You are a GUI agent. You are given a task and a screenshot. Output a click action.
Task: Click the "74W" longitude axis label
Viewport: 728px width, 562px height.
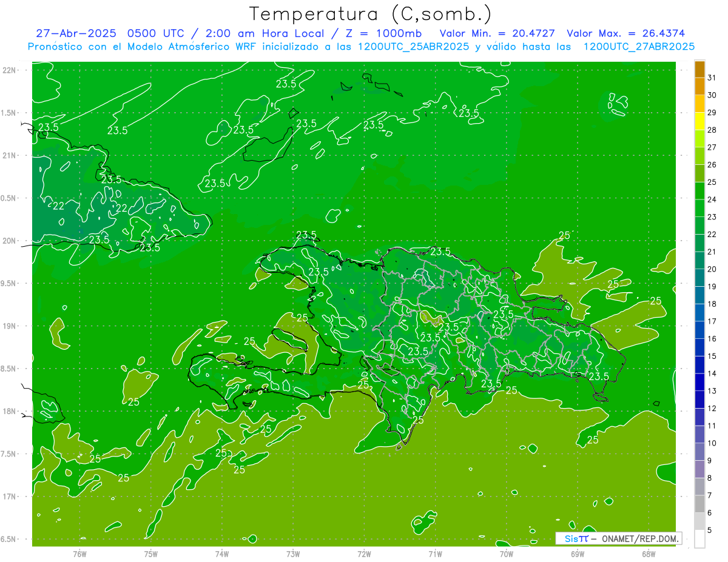(x=222, y=554)
